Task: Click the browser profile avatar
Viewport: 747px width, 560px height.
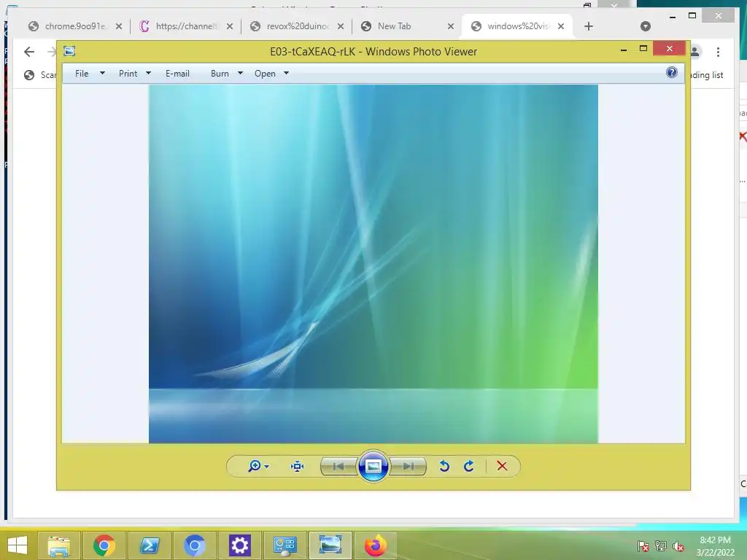Action: (x=695, y=52)
